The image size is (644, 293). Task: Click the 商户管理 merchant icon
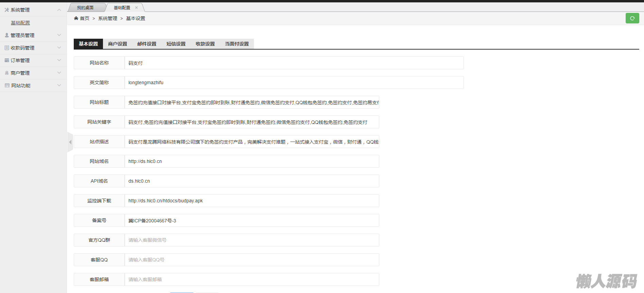pyautogui.click(x=7, y=73)
